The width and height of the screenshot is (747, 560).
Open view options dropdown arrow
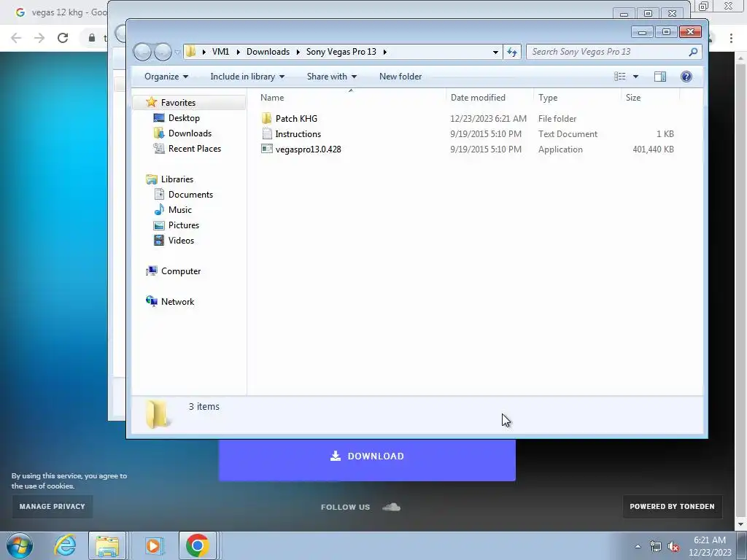[x=635, y=77]
